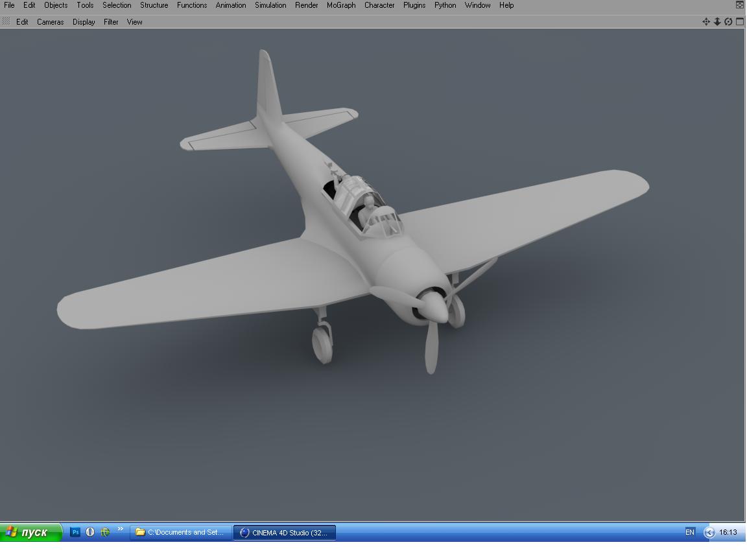
Task: Open the Simulation menu
Action: coord(270,5)
